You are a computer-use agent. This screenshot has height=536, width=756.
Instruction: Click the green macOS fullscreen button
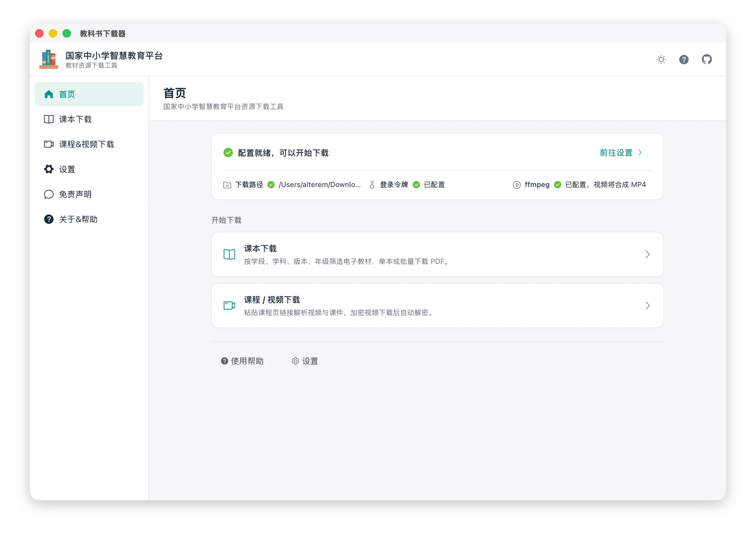pos(67,33)
